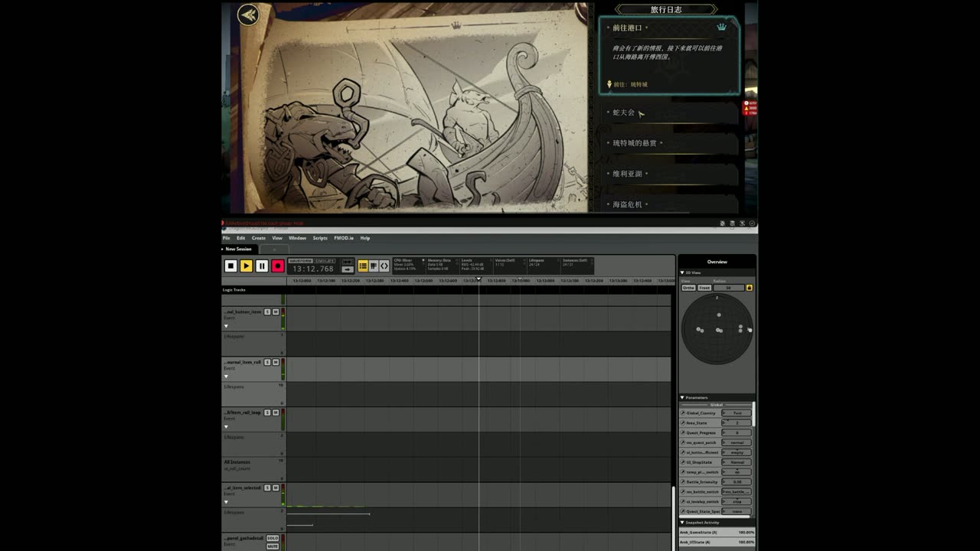Collapse the 3D View section
The height and width of the screenshot is (551, 980).
pos(682,272)
